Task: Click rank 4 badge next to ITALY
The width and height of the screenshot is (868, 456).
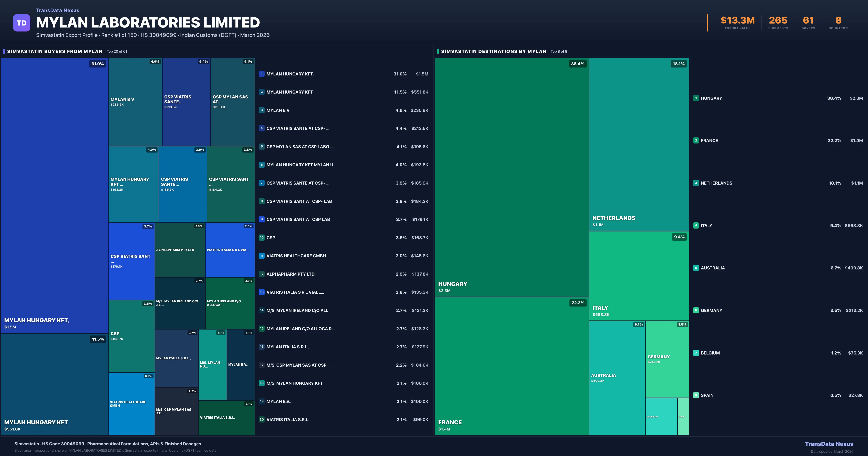Action: 696,225
